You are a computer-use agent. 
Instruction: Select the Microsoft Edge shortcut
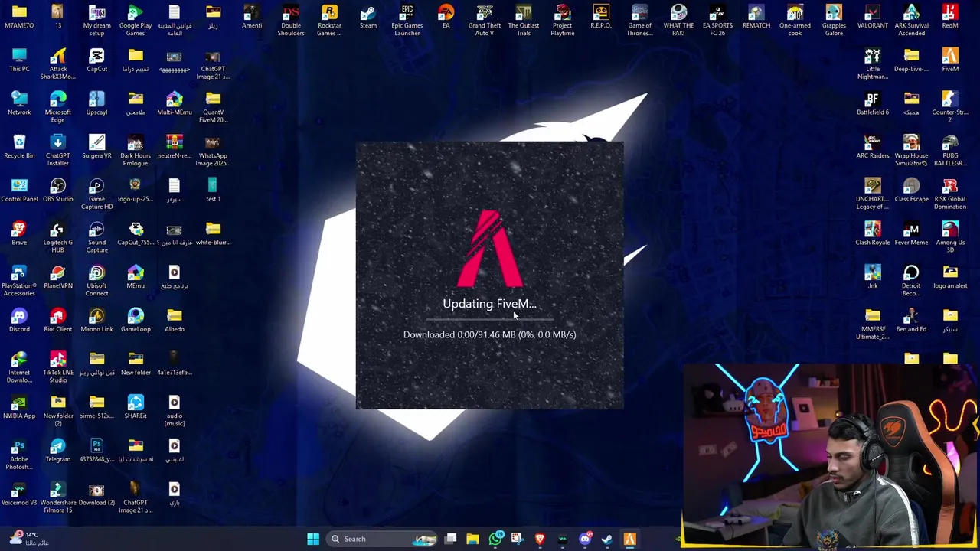(x=58, y=107)
